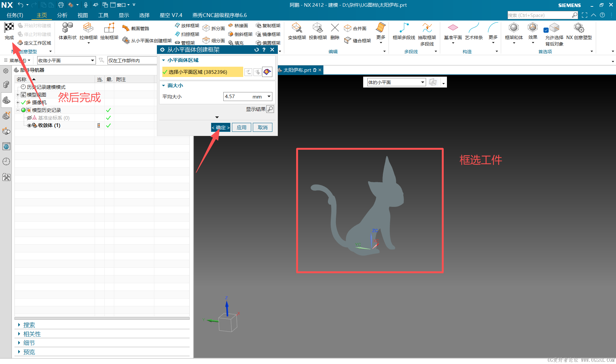Screen dimensions: 616x364
Task: Expand the 相关性 panel
Action: click(x=19, y=334)
